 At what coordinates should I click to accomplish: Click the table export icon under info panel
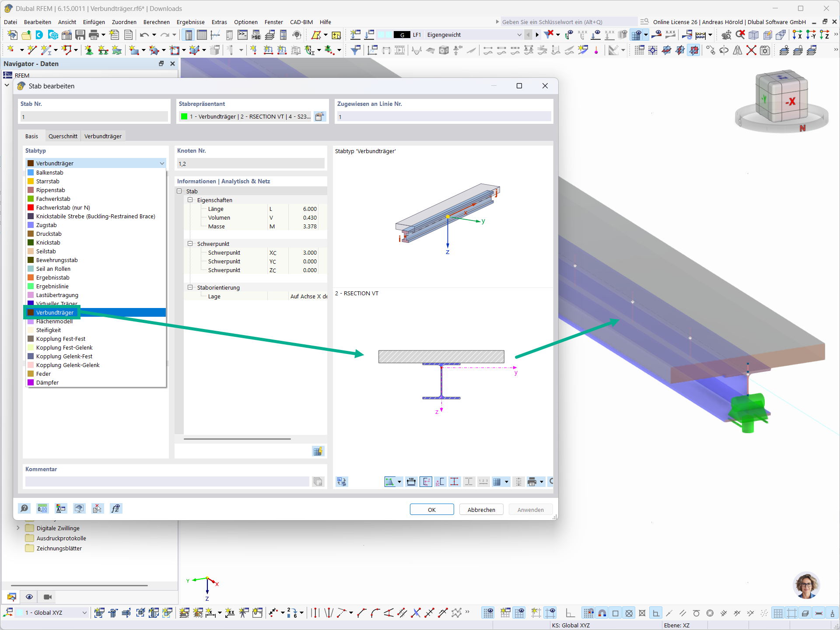tap(318, 451)
